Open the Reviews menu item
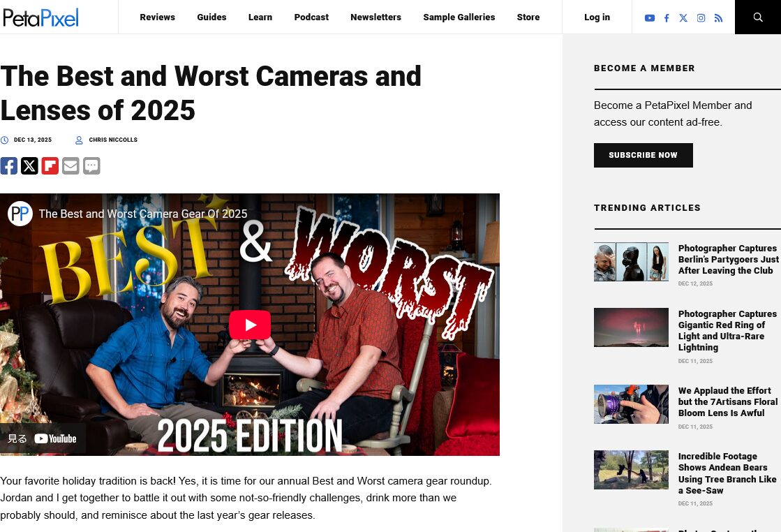This screenshot has width=781, height=532. (157, 17)
